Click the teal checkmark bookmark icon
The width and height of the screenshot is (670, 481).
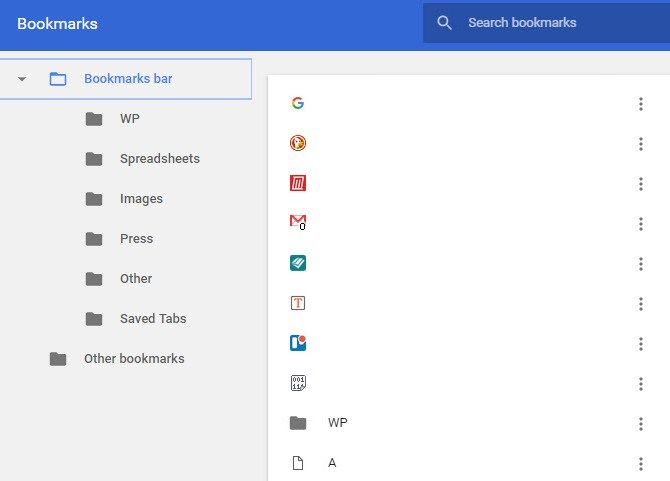pos(297,263)
